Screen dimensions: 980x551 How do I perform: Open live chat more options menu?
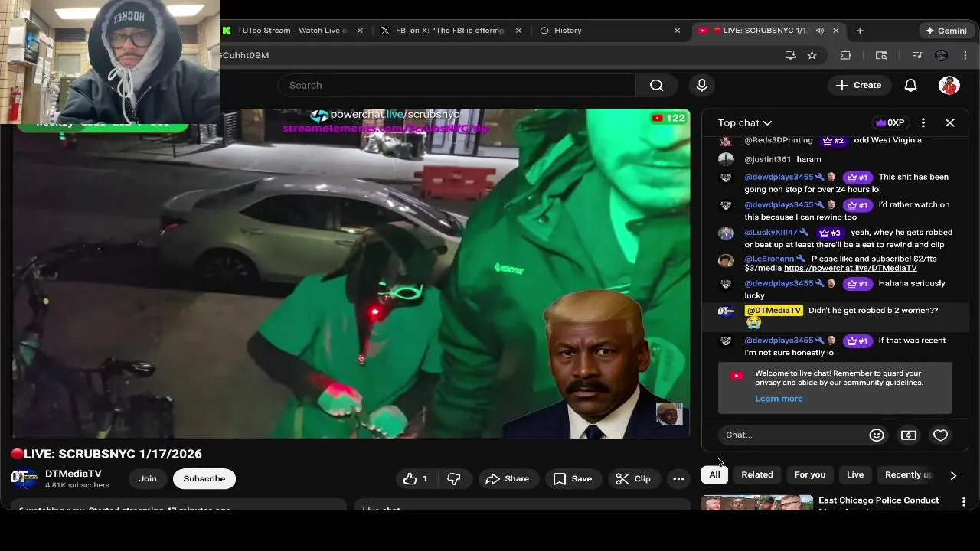pos(923,122)
